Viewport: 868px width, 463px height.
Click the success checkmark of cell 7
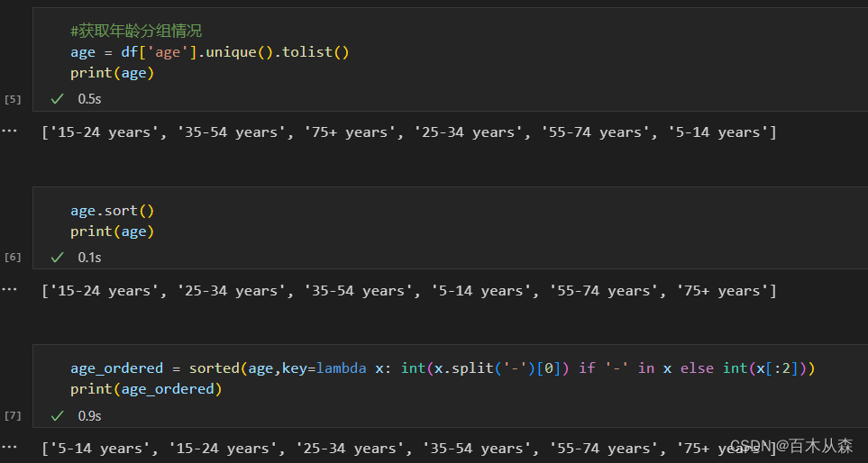[57, 415]
